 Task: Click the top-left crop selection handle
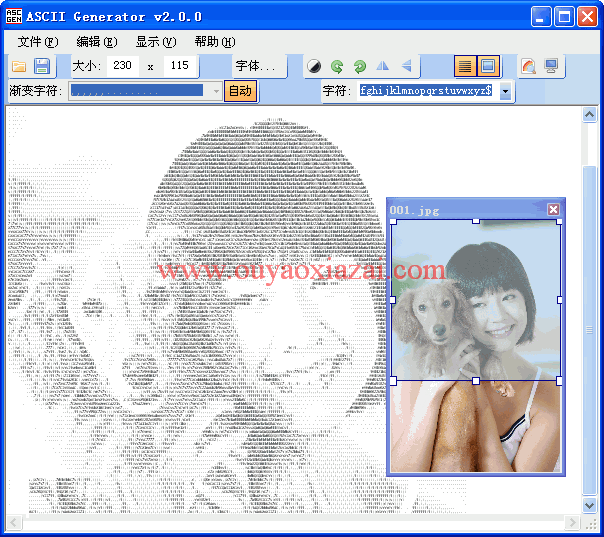click(393, 222)
